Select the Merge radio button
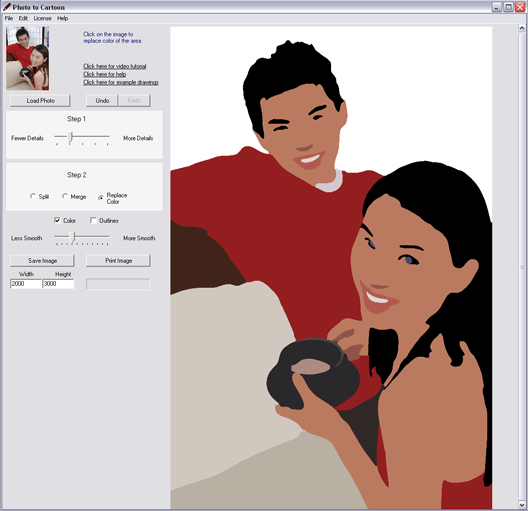This screenshot has height=511, width=528. click(x=65, y=196)
